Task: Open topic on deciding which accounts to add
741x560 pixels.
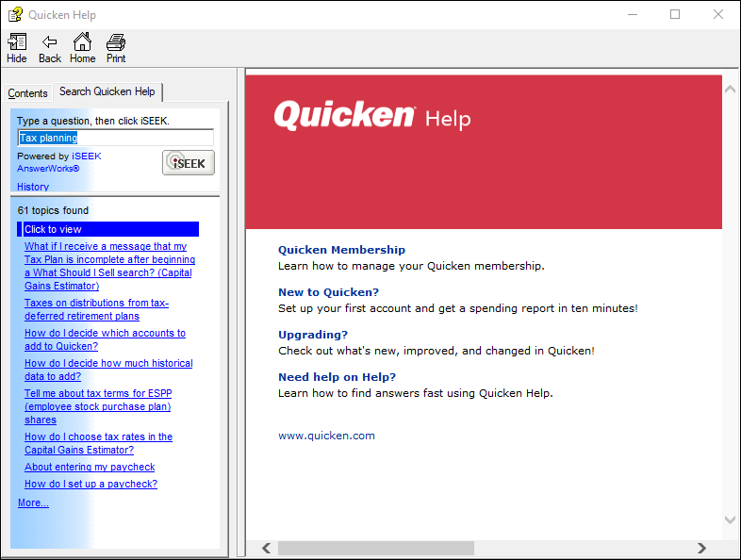Action: pyautogui.click(x=105, y=339)
